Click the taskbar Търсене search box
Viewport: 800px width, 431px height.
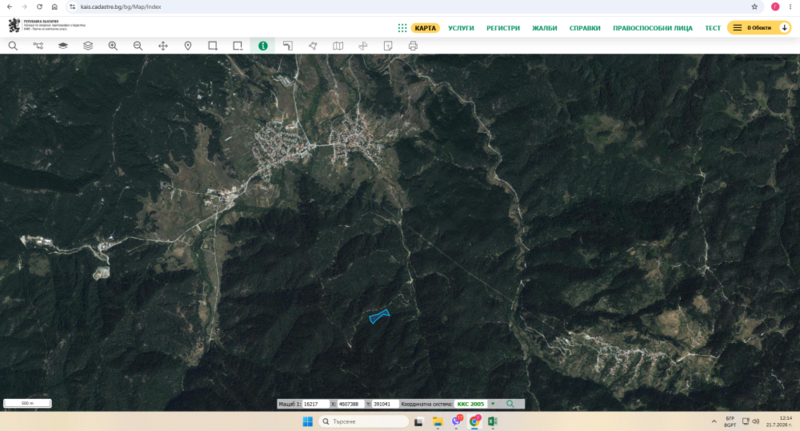(x=364, y=421)
